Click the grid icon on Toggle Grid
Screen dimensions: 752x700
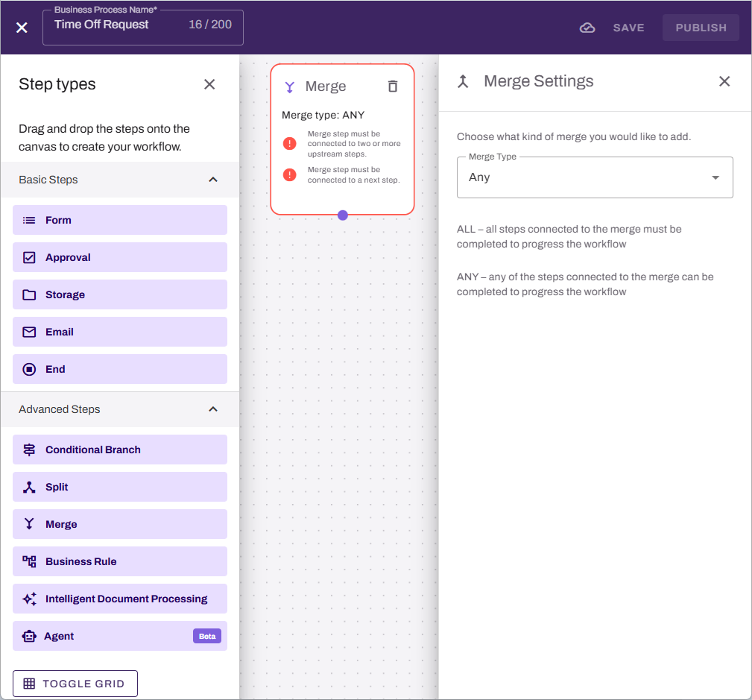pos(29,684)
